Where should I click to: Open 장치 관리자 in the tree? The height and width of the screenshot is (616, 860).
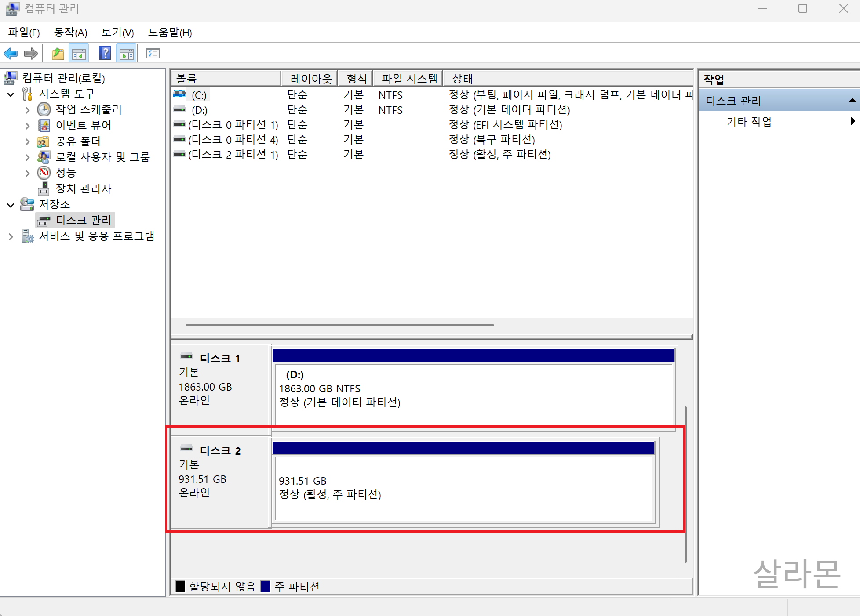83,188
